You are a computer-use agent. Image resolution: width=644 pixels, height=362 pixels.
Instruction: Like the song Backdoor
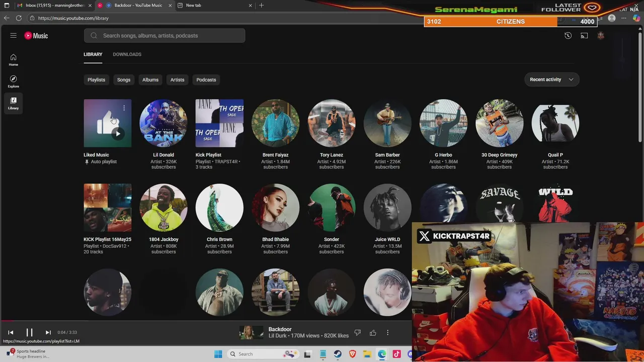point(373,333)
